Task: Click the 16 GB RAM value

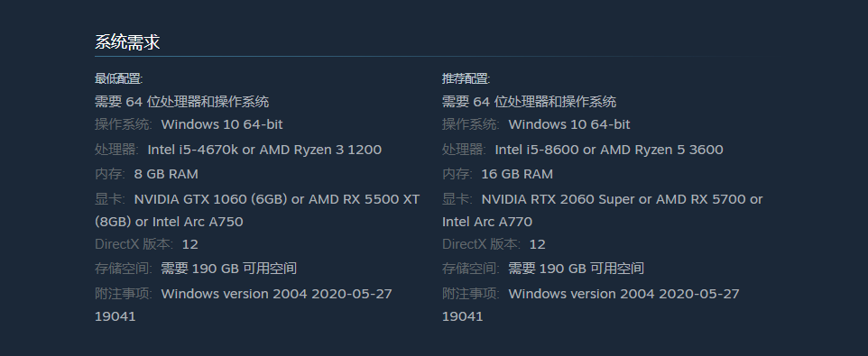Action: [517, 174]
